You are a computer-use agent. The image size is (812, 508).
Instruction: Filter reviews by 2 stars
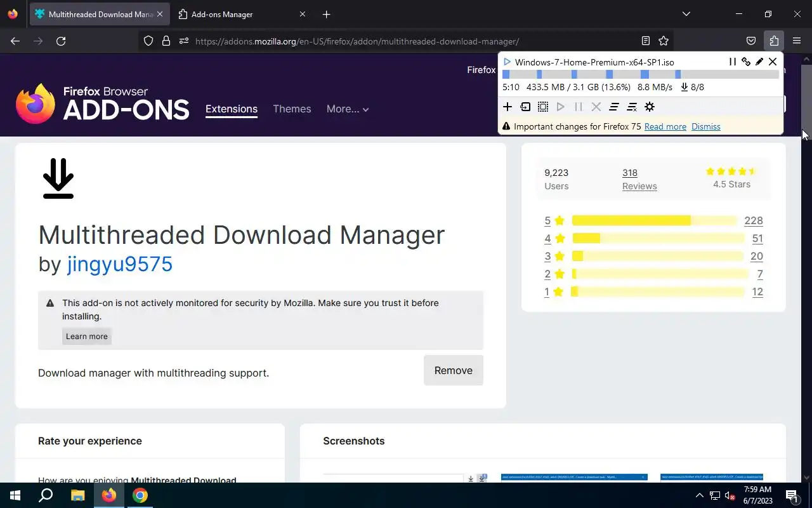554,274
